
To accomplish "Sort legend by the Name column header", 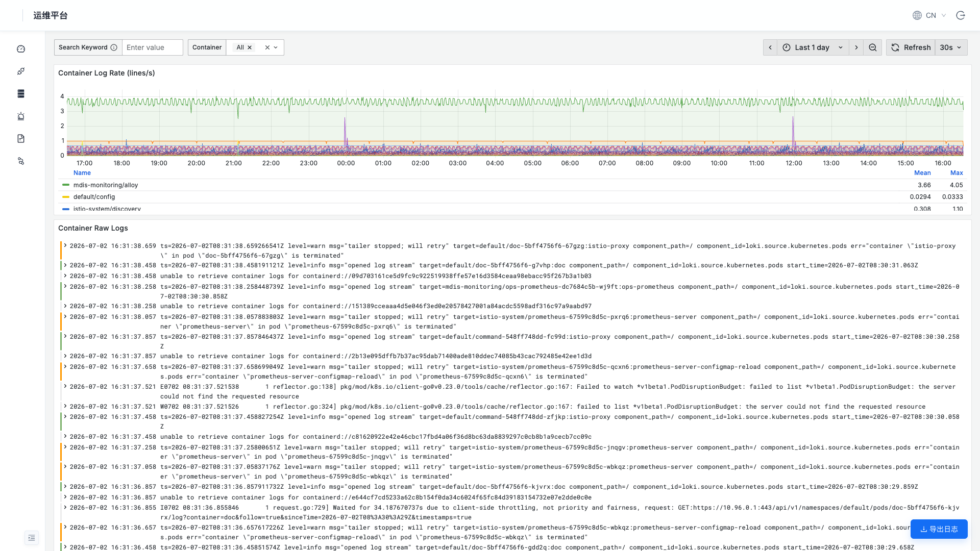I will pyautogui.click(x=82, y=173).
